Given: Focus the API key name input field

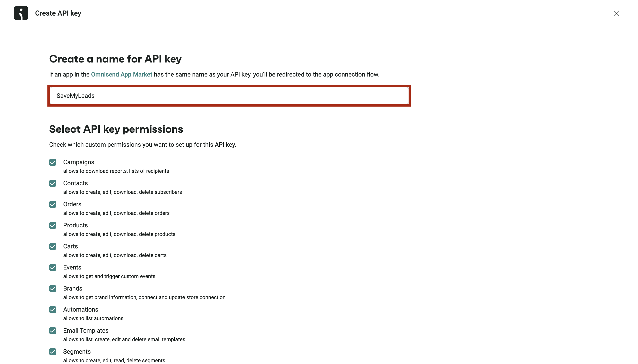Looking at the screenshot, I should (229, 96).
